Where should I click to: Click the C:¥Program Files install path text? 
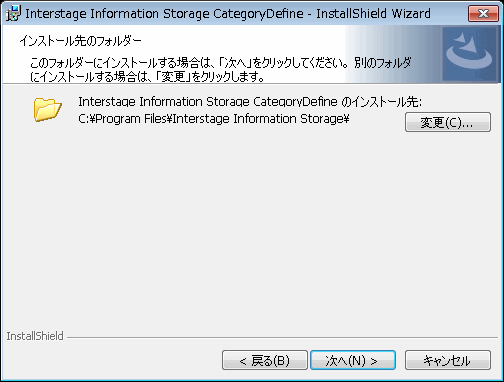214,119
